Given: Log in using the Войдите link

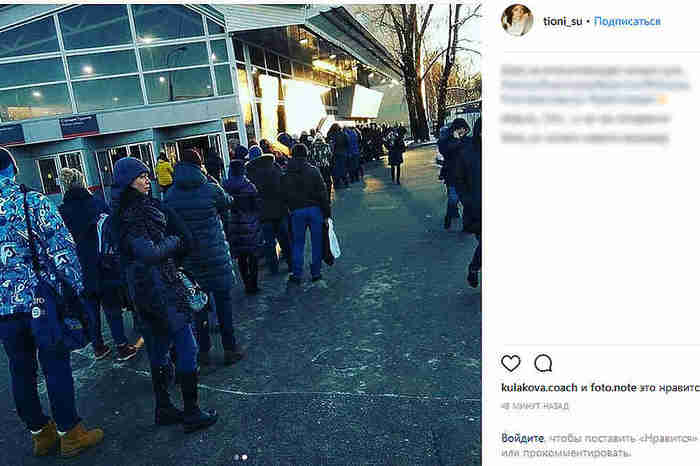Looking at the screenshot, I should (522, 438).
